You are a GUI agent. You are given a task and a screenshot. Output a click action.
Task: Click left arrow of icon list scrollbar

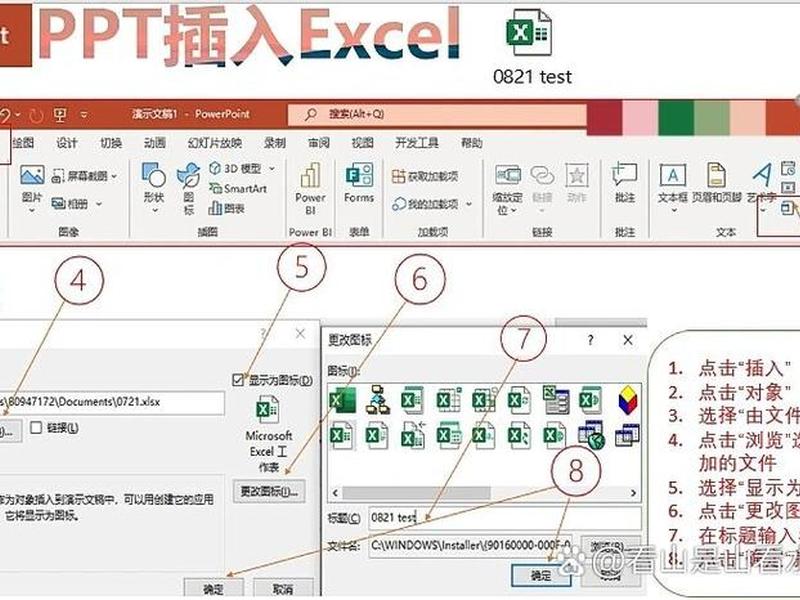(335, 493)
